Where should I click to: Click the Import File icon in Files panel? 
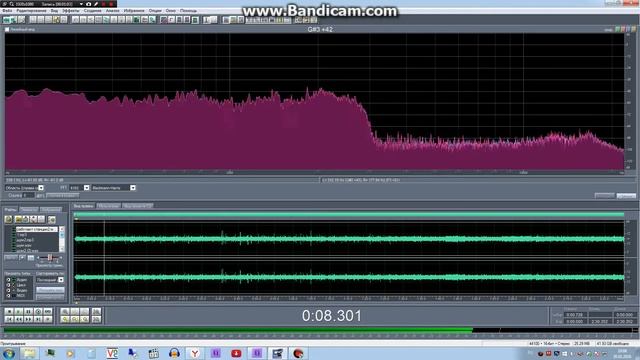pyautogui.click(x=9, y=220)
